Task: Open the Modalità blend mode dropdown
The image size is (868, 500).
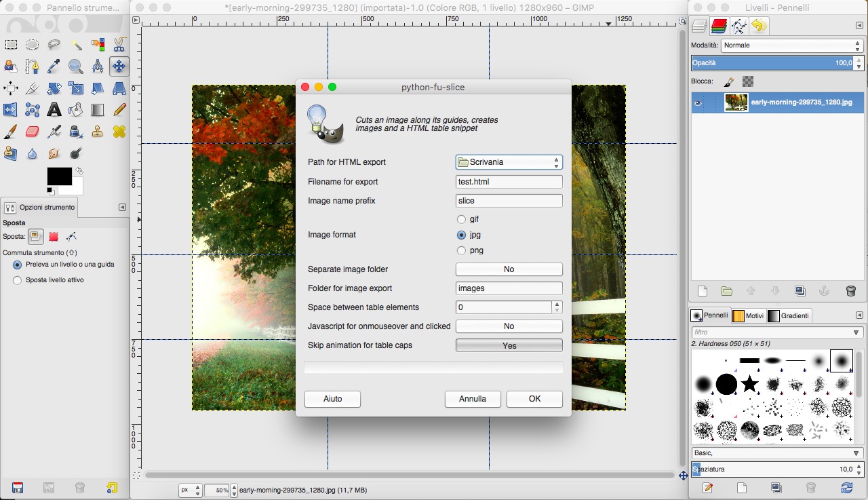Action: [791, 45]
